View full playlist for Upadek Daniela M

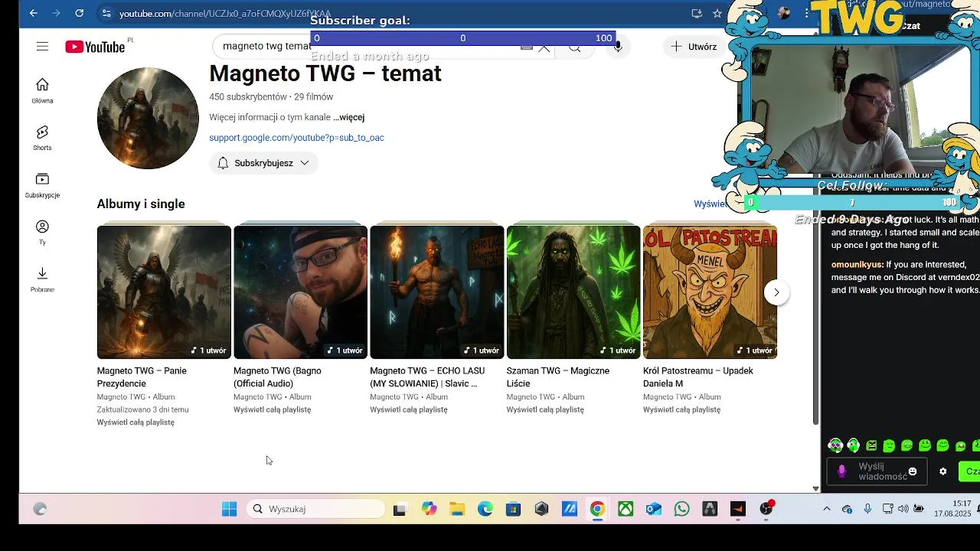pyautogui.click(x=681, y=409)
